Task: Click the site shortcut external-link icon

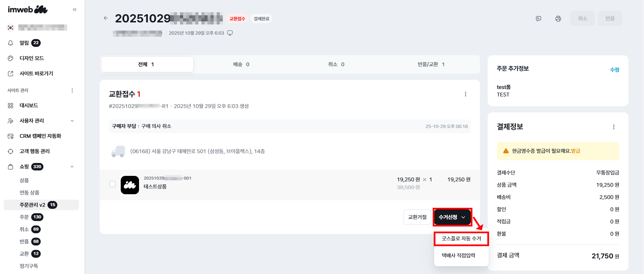Action: [11, 73]
